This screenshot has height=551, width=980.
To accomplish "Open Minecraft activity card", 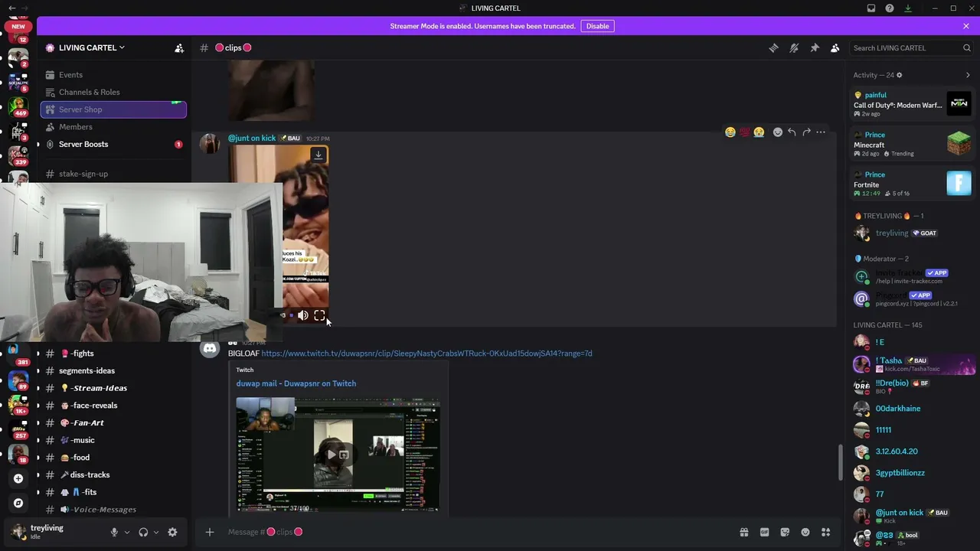I will point(912,144).
